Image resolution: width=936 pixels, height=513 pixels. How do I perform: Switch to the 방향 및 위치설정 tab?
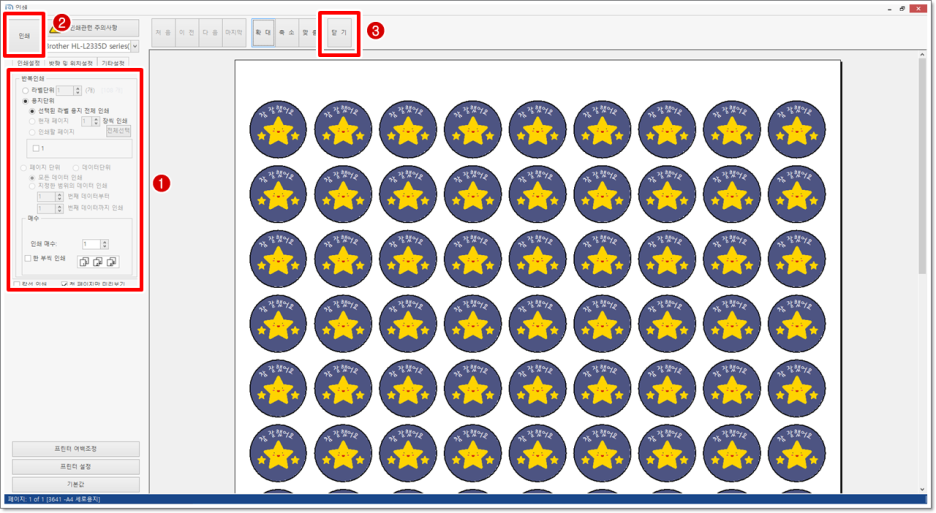pos(70,63)
